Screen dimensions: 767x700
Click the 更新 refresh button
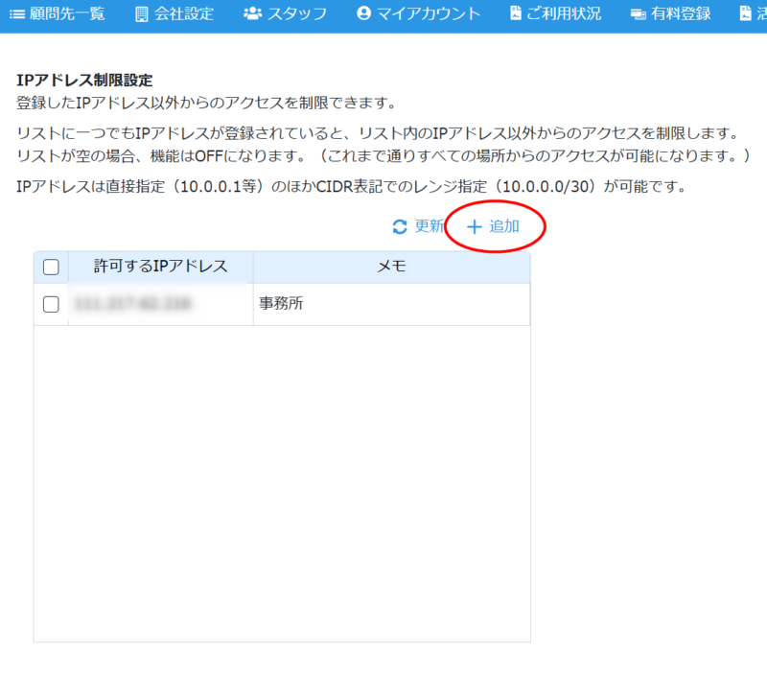[418, 226]
